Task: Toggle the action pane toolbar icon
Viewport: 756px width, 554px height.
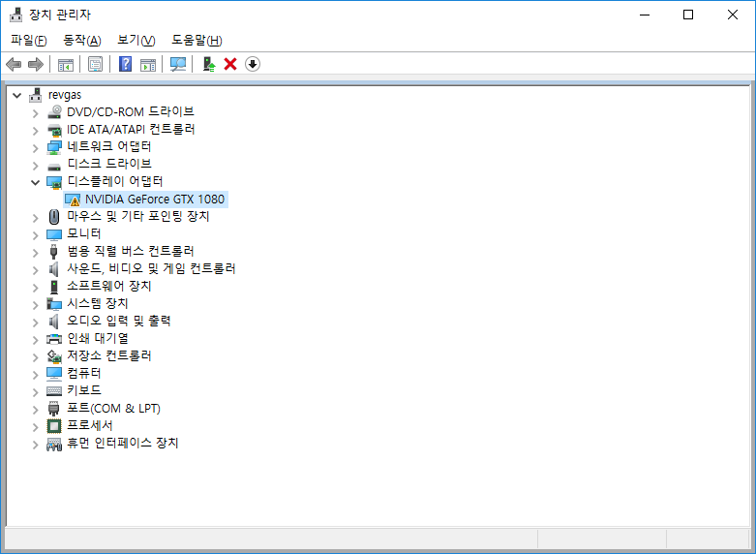Action: (x=148, y=64)
